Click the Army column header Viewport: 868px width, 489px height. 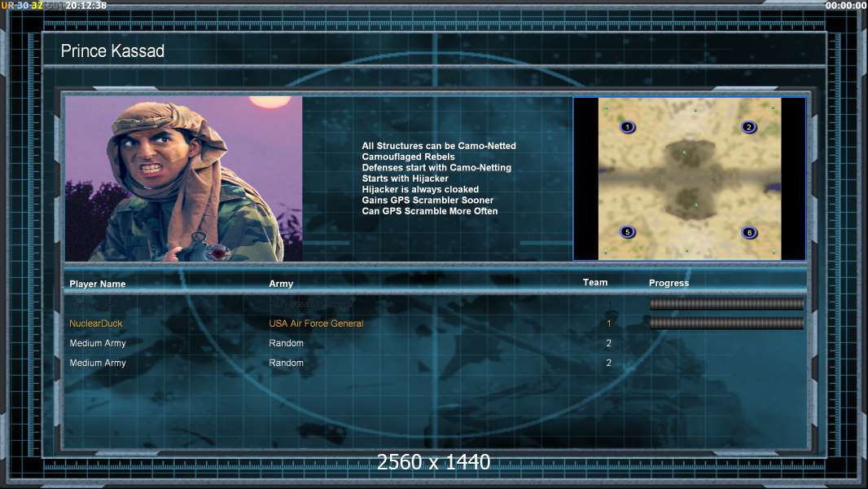point(281,284)
